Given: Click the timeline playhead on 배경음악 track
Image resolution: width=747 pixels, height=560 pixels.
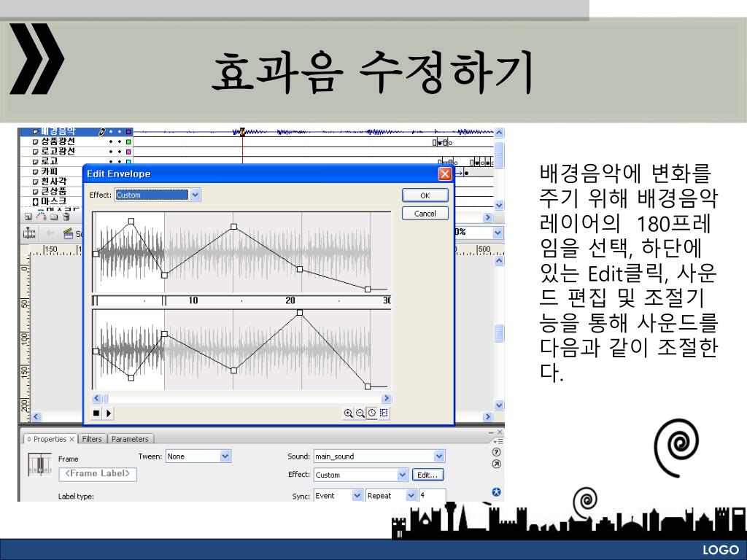Looking at the screenshot, I should pos(242,132).
